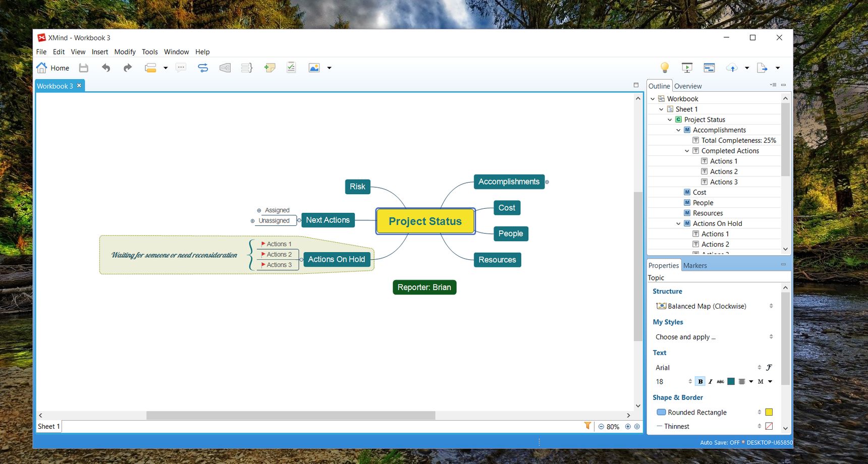Viewport: 868px width, 464px height.
Task: Select the Project Status central topic
Action: (425, 221)
